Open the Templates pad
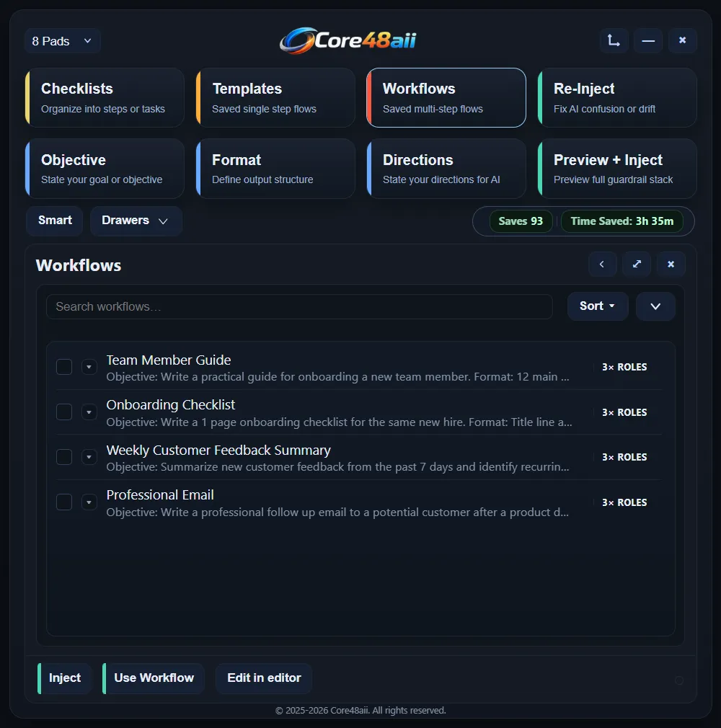The height and width of the screenshot is (728, 721). (276, 97)
